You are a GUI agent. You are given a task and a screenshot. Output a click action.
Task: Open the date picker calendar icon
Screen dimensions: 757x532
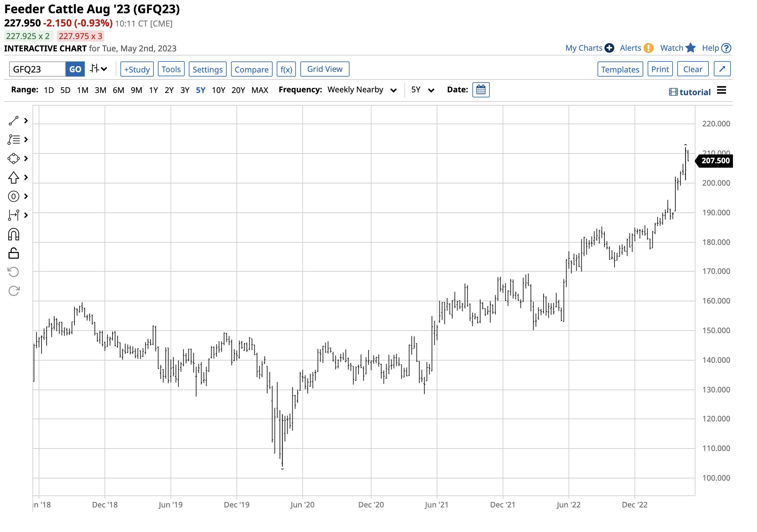pos(481,90)
